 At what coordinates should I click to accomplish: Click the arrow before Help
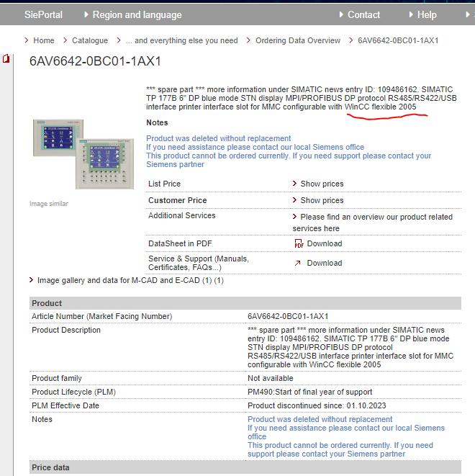[411, 14]
